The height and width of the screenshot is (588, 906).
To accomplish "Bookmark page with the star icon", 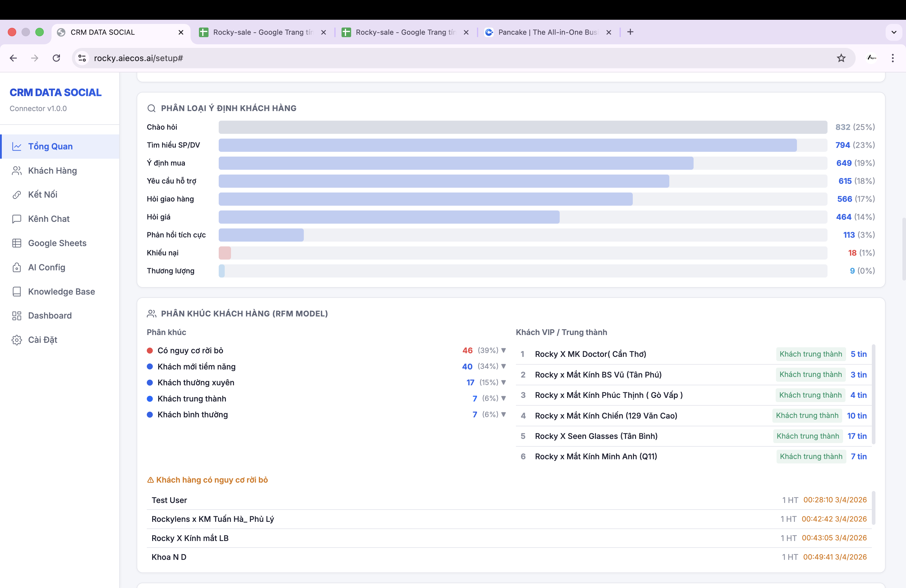I will click(x=841, y=58).
